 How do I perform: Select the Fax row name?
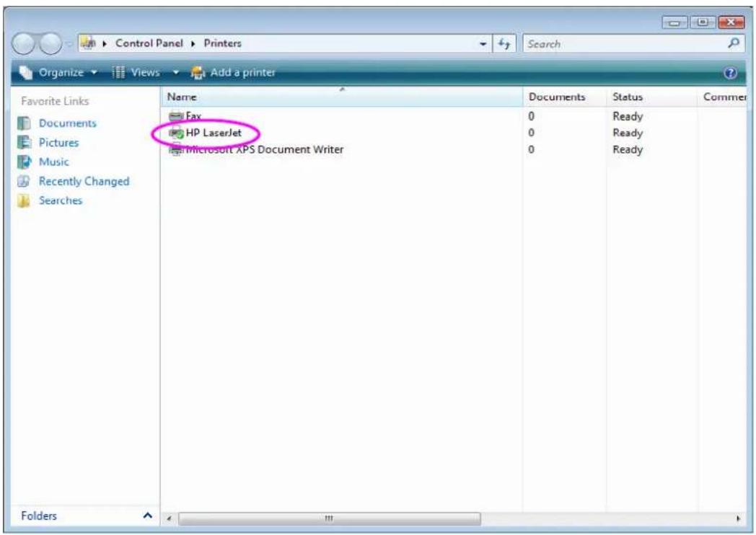[x=193, y=116]
